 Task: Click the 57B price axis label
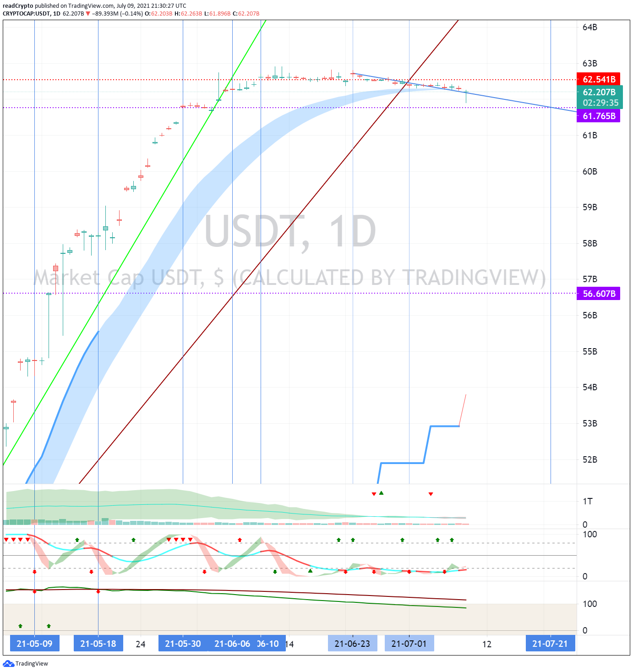click(590, 279)
